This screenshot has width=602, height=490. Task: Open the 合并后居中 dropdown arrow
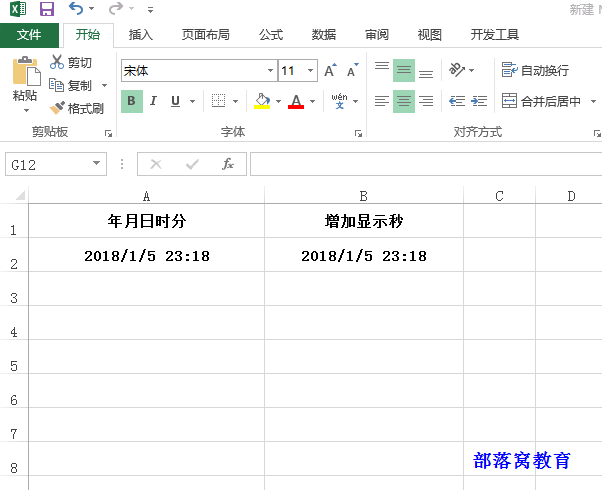(x=593, y=102)
